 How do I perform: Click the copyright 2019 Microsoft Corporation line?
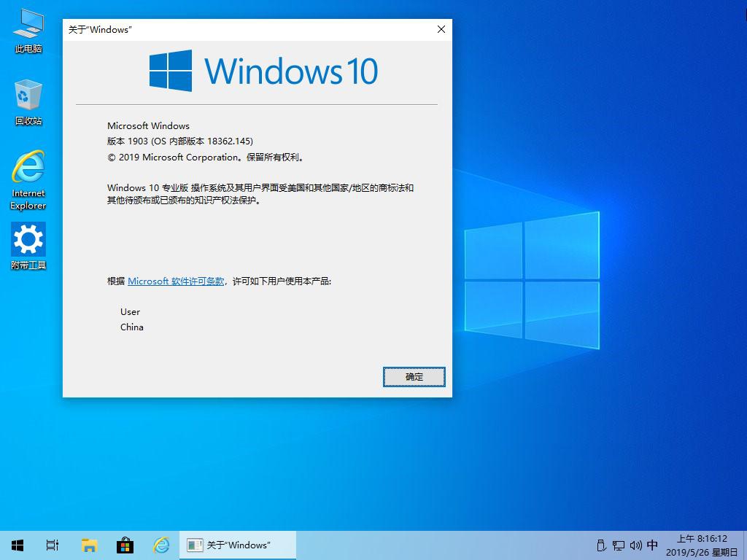pos(205,157)
